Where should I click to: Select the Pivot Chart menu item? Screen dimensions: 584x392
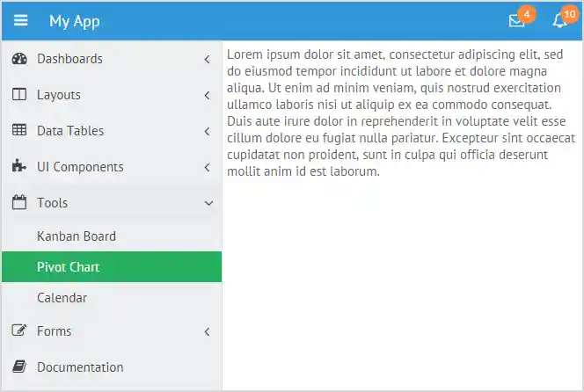pyautogui.click(x=69, y=267)
